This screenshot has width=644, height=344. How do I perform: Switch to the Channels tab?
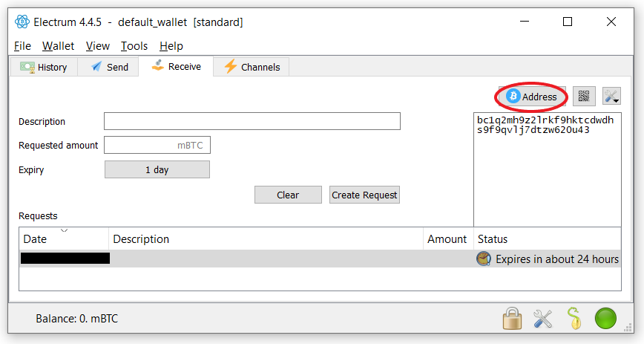252,67
